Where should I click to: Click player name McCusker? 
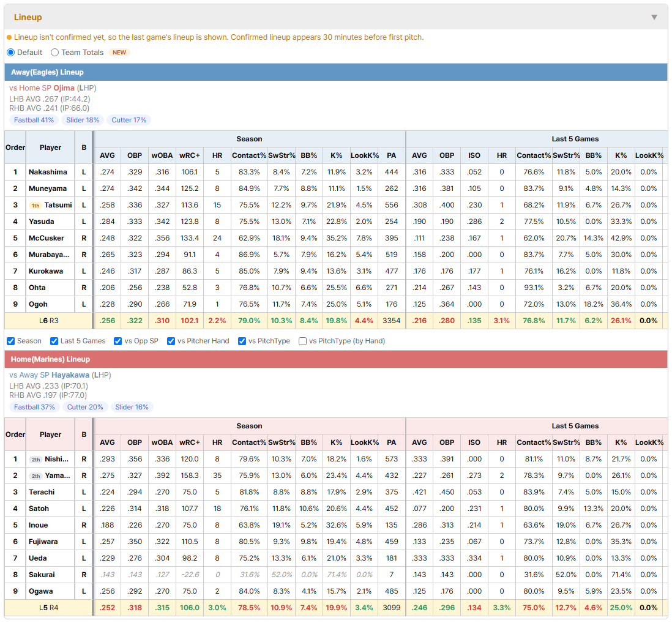[47, 238]
